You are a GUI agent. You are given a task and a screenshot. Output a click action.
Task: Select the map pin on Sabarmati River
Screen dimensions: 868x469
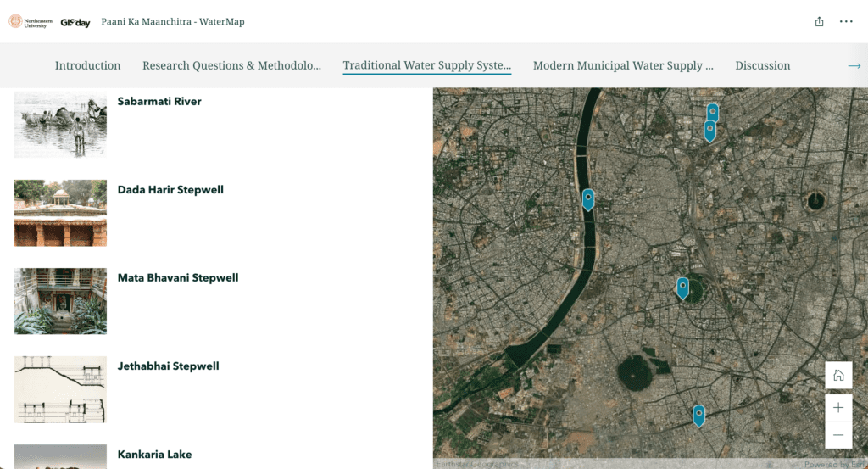pyautogui.click(x=588, y=199)
